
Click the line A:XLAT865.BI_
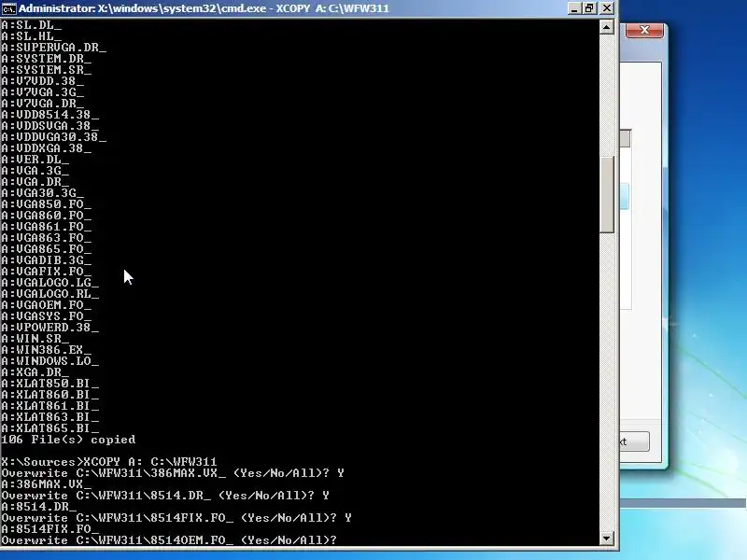click(50, 427)
